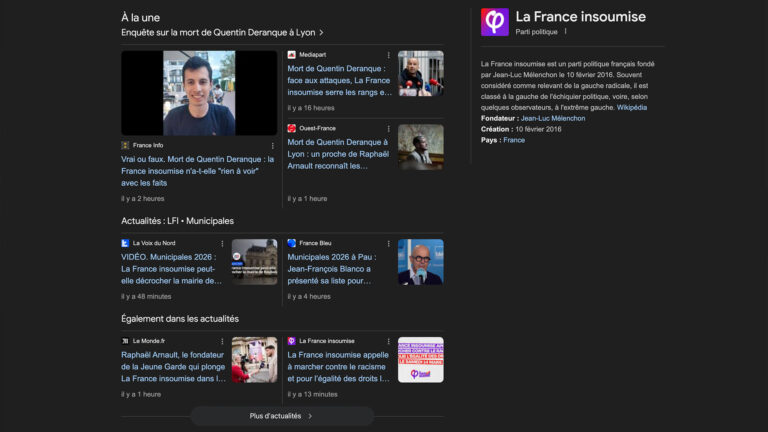768x432 pixels.
Task: Open the Wikipédia source link
Action: tap(631, 107)
